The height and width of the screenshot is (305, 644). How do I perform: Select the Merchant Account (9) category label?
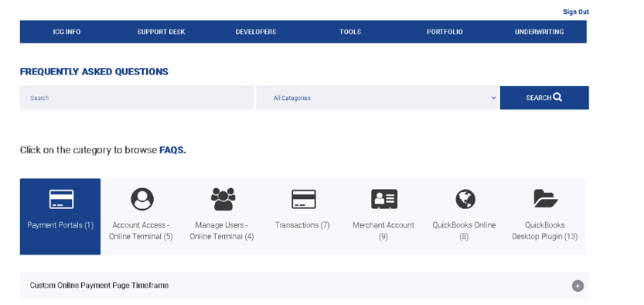(x=383, y=231)
